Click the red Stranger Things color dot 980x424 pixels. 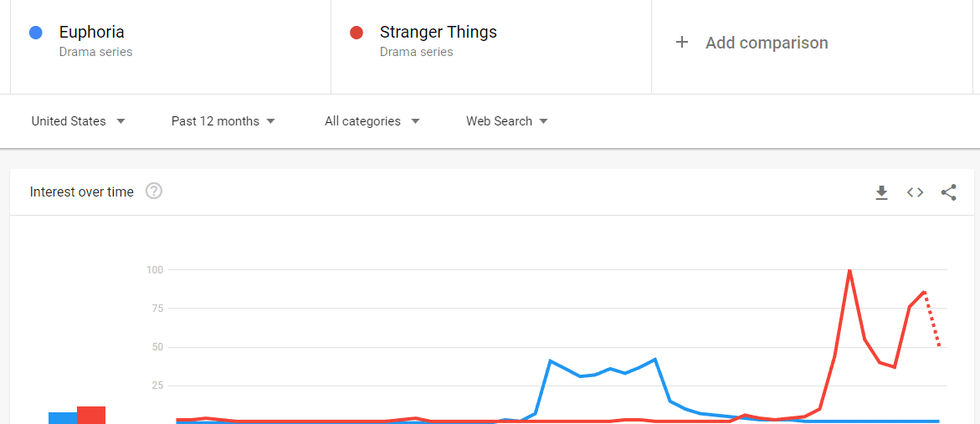pos(357,33)
